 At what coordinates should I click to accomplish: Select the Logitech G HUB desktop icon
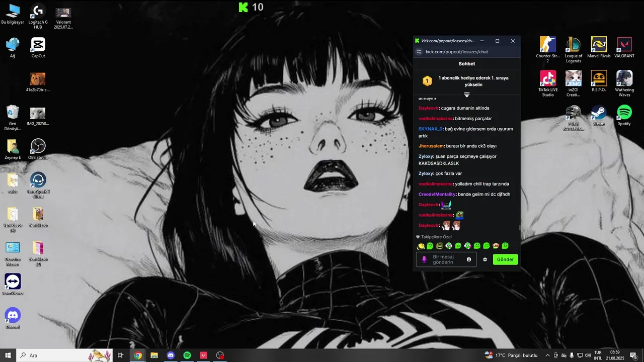pos(38,16)
